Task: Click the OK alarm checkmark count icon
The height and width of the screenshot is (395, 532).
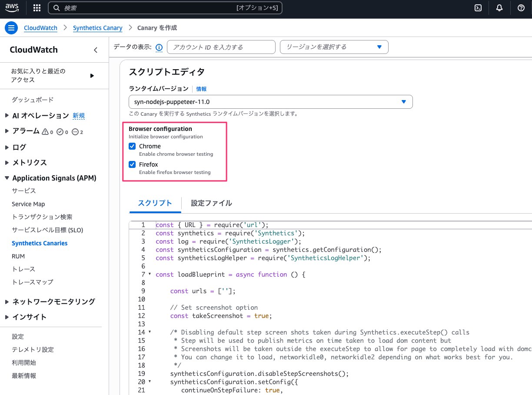Action: point(63,132)
